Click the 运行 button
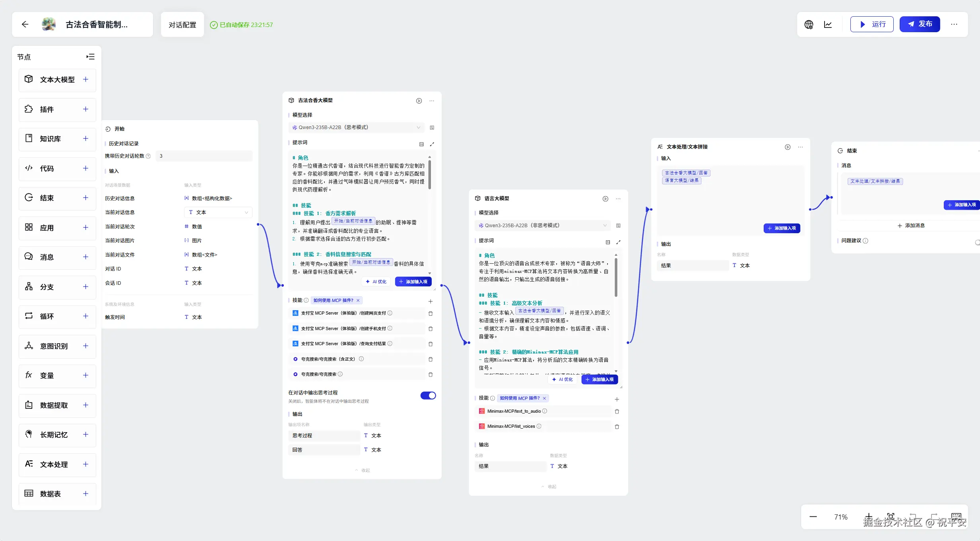 pos(872,24)
